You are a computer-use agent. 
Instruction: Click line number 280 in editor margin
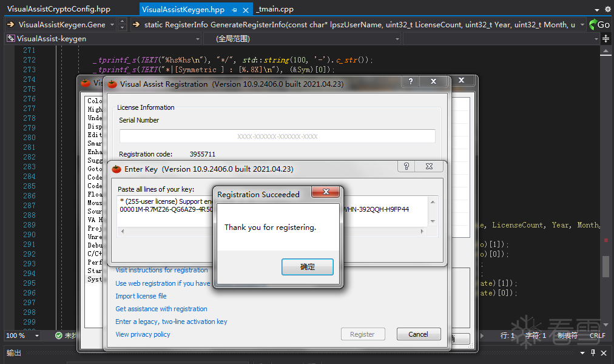click(29, 137)
